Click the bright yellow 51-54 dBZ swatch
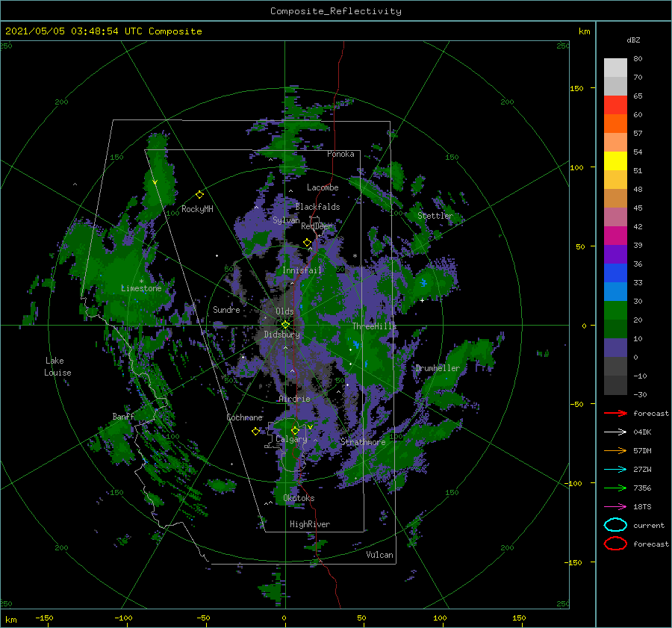Screen dimensions: 672x628 click(615, 161)
